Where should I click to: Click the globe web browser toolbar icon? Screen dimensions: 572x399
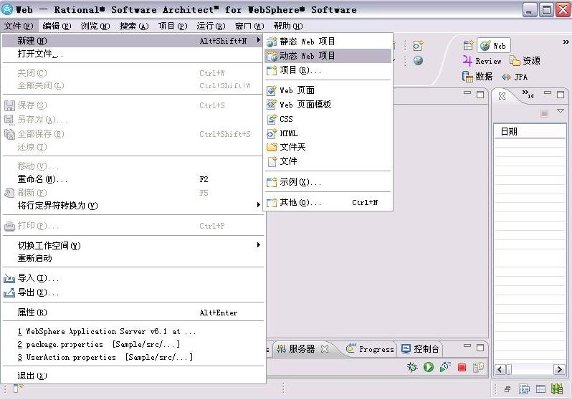pos(418,61)
